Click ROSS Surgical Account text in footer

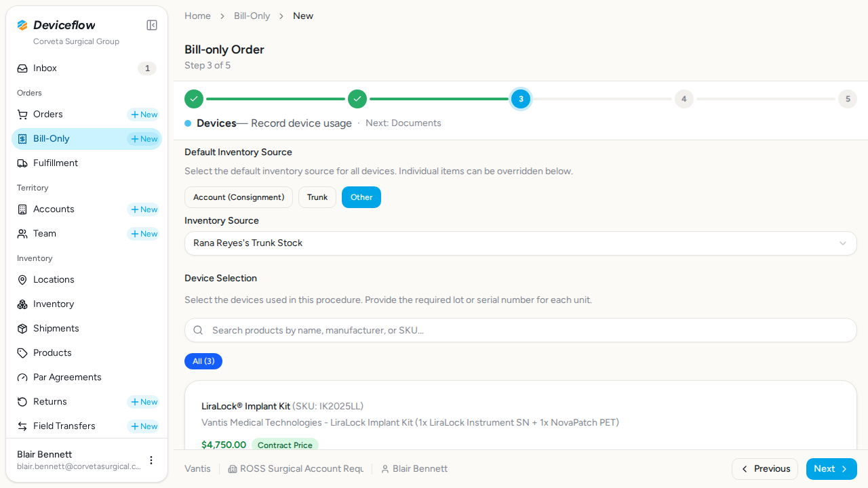point(302,469)
